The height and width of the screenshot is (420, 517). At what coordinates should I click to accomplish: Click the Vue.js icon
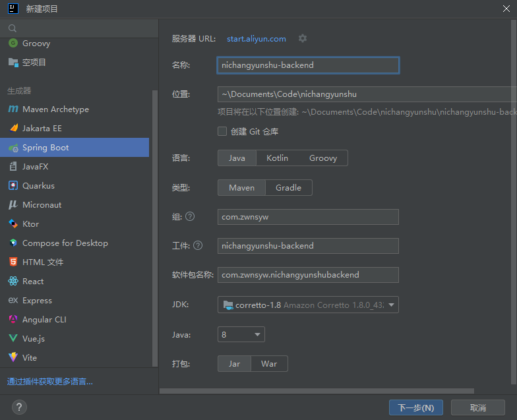[13, 338]
